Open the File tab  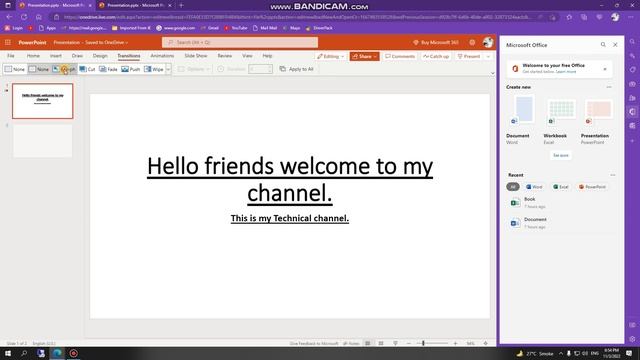click(x=11, y=56)
